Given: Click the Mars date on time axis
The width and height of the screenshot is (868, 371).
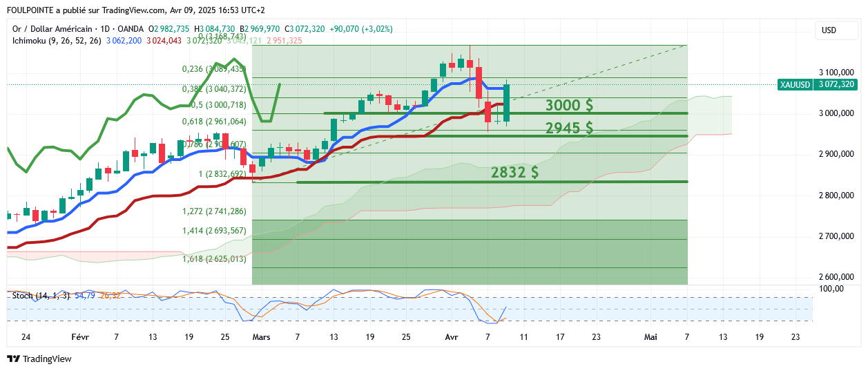Looking at the screenshot, I should (x=262, y=337).
